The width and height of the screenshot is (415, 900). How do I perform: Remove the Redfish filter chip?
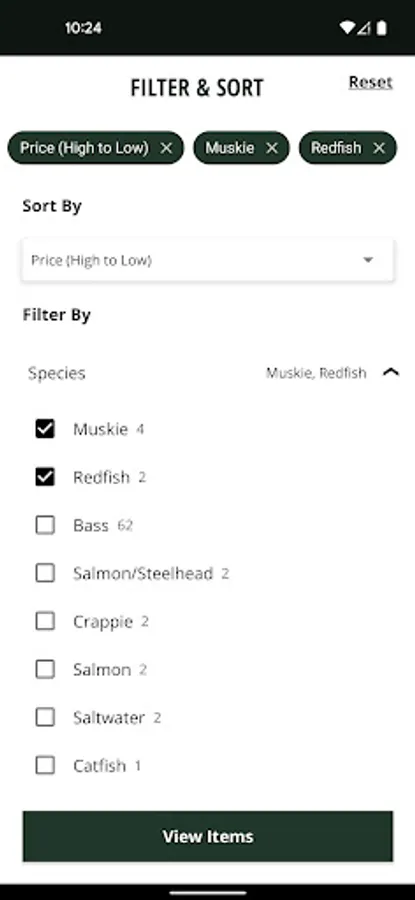click(379, 148)
